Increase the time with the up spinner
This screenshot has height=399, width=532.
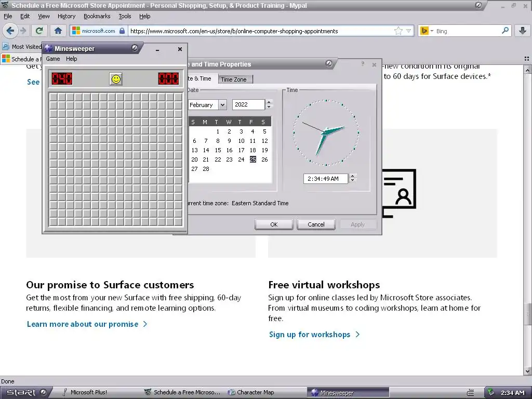353,176
